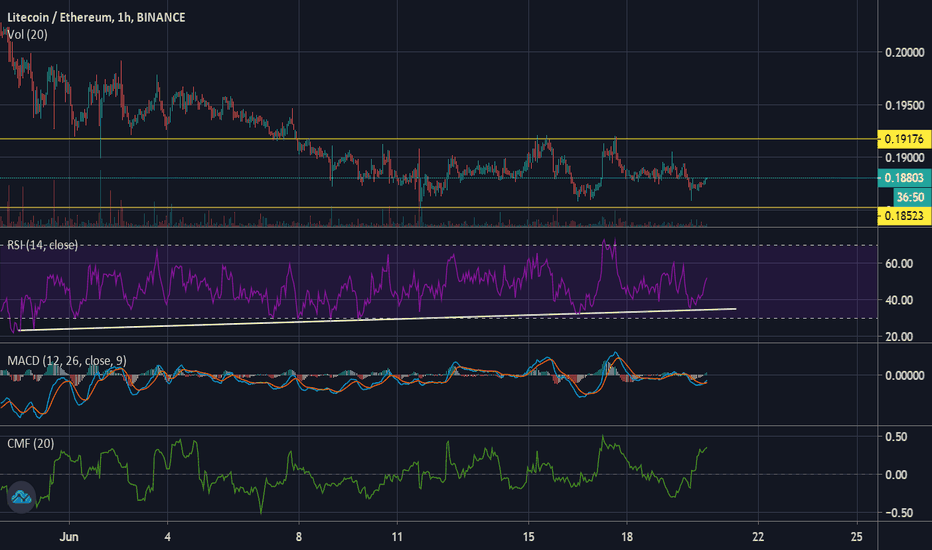Screen dimensions: 932x550
Task: Open the RSI (14, close) indicator label
Action: coord(42,245)
